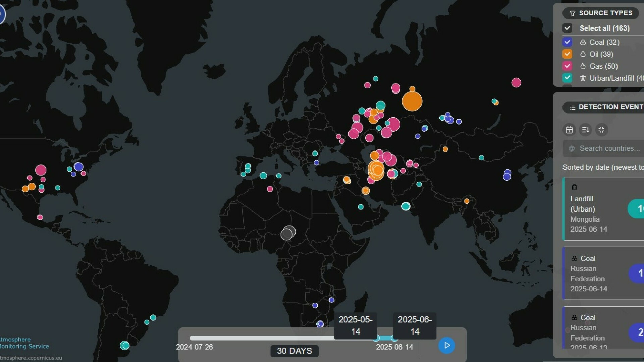Click the pink gas marker in eastern Siberia
The width and height of the screenshot is (644, 362).
516,82
